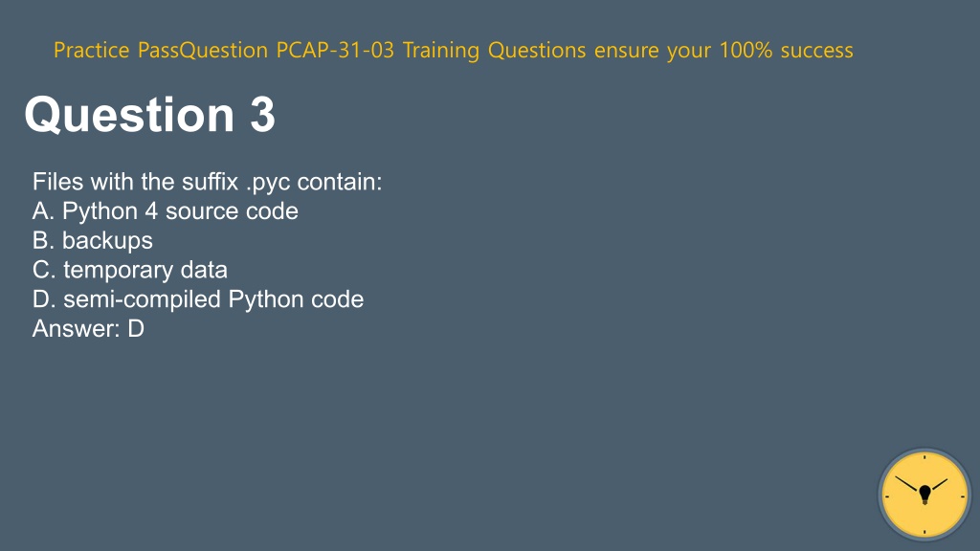This screenshot has width=980, height=551.
Task: Click "PCAP-31-03" in the header line
Action: tap(335, 50)
